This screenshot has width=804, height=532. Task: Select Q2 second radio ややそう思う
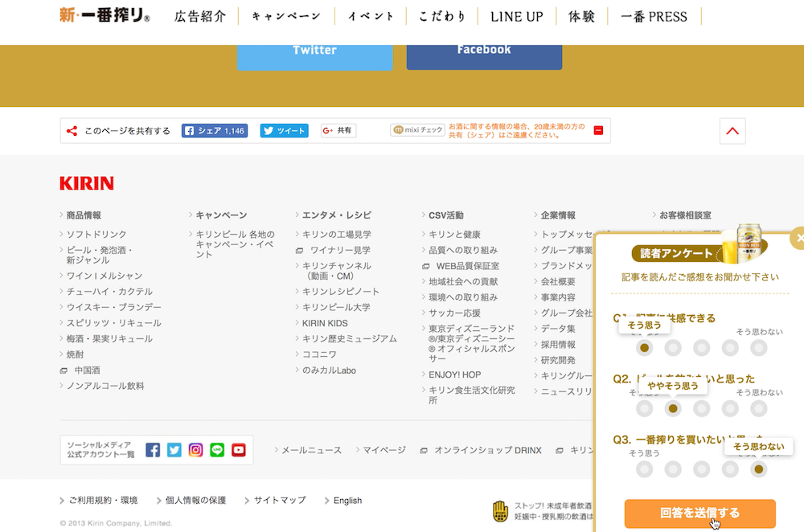click(x=673, y=408)
